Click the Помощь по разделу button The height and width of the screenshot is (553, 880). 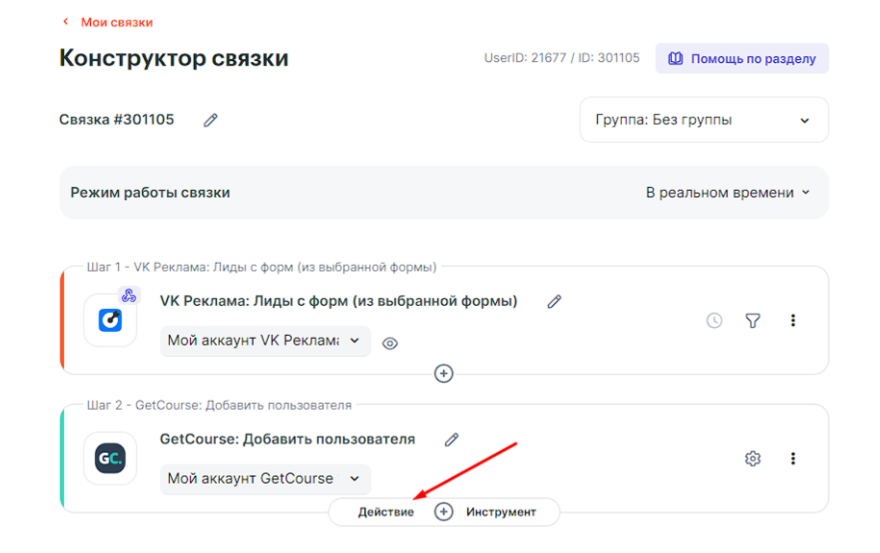742,59
